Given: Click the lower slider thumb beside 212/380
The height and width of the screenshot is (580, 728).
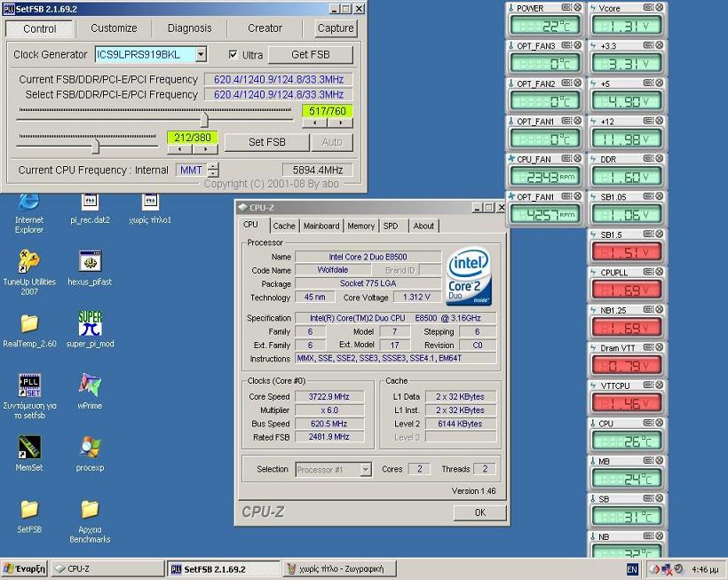Looking at the screenshot, I should coord(95,146).
